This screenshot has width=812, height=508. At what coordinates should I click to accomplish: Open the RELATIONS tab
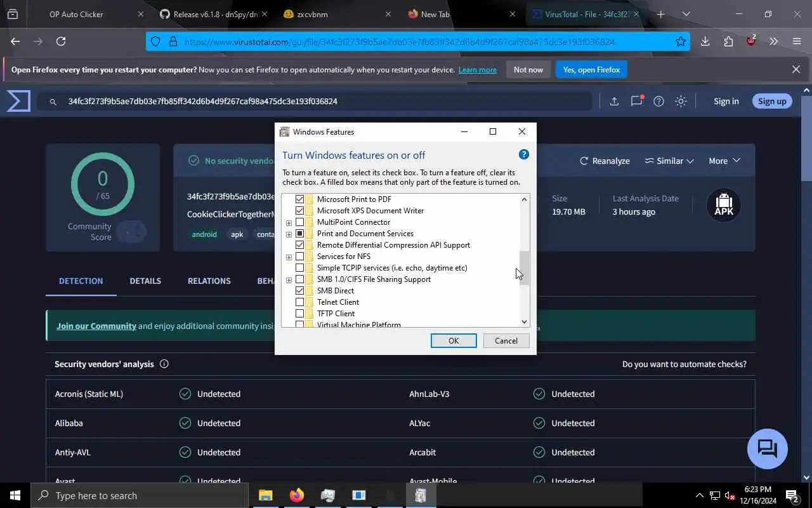click(209, 281)
